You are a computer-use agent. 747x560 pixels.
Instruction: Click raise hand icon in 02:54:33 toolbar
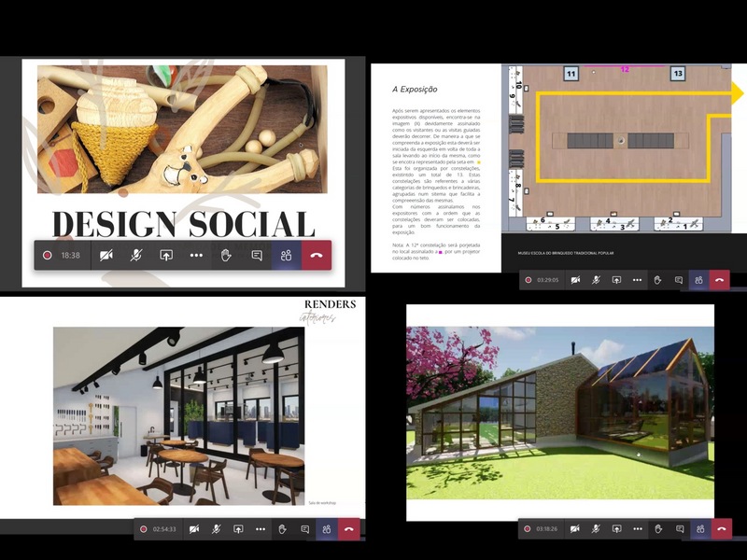tap(283, 529)
